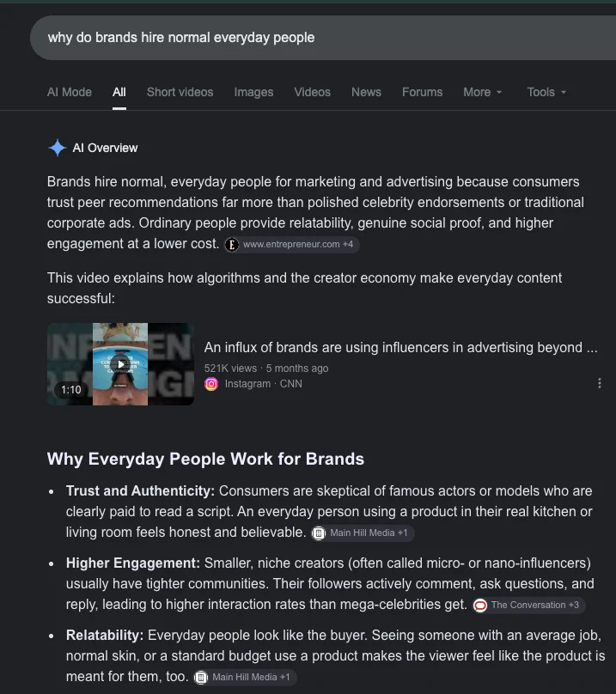This screenshot has height=694, width=616.
Task: Open The Conversation +3 source chip
Action: 528,605
